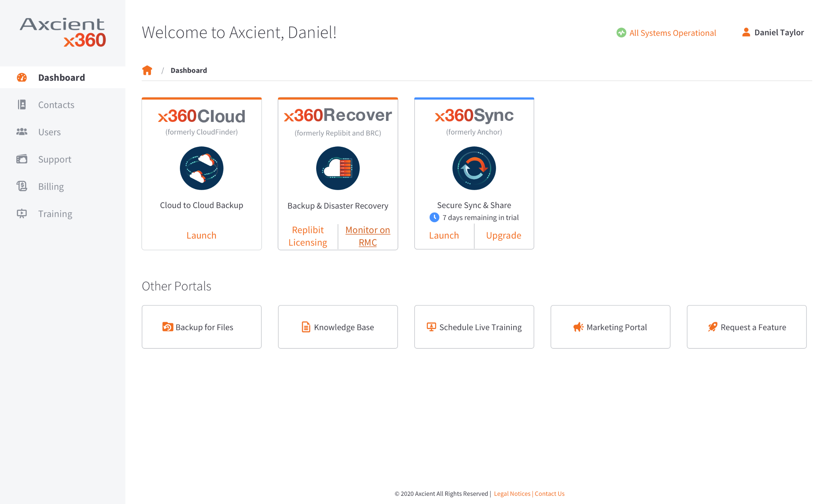
Task: Select the Contacts icon in the sidebar
Action: [x=22, y=105]
